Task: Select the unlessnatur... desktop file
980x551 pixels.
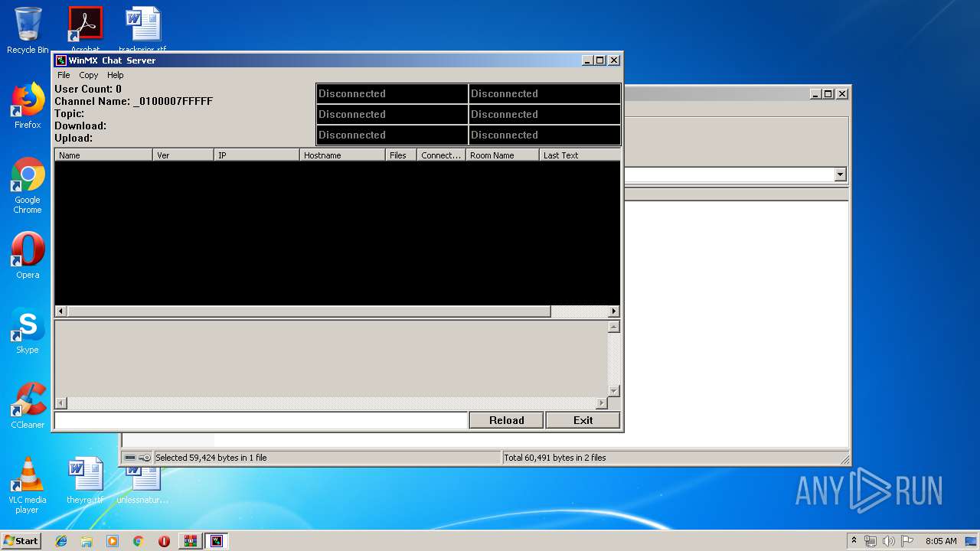Action: (x=142, y=486)
